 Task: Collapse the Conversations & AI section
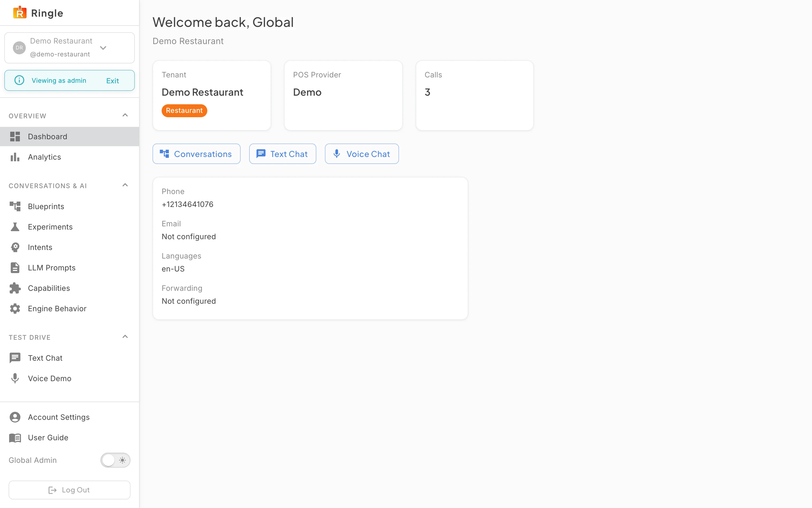125,185
